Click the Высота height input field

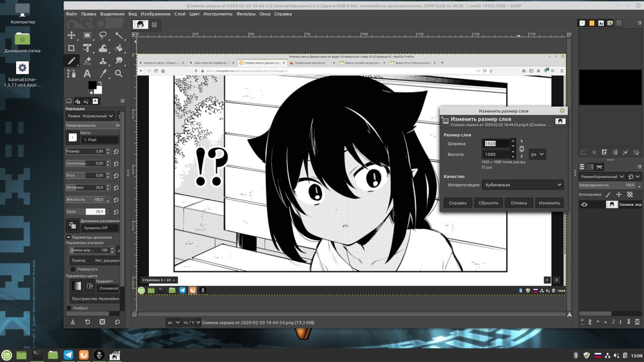496,154
